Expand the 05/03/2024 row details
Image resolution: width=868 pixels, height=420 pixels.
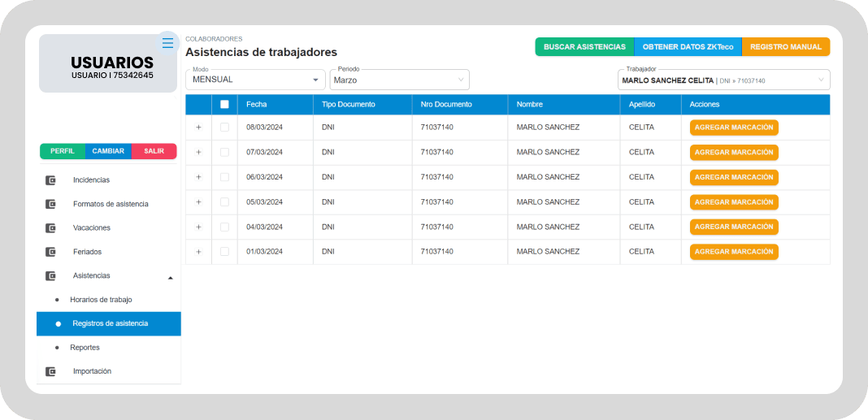(199, 202)
